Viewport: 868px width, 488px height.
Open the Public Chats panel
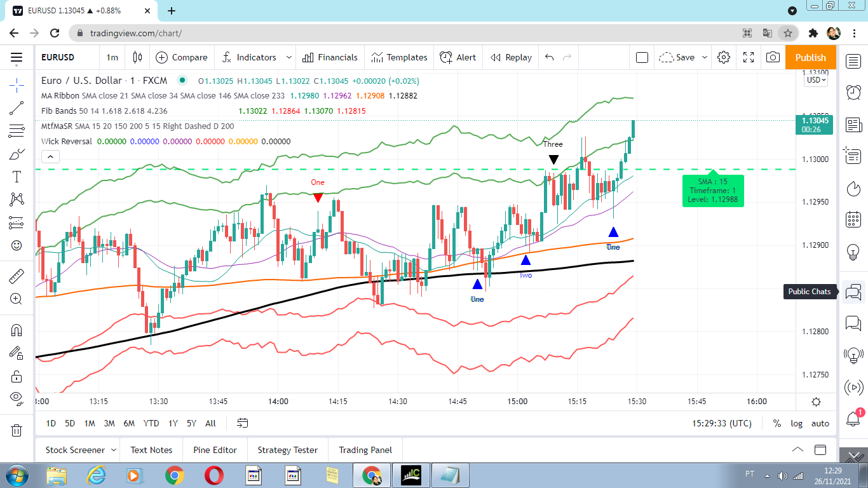[x=853, y=292]
